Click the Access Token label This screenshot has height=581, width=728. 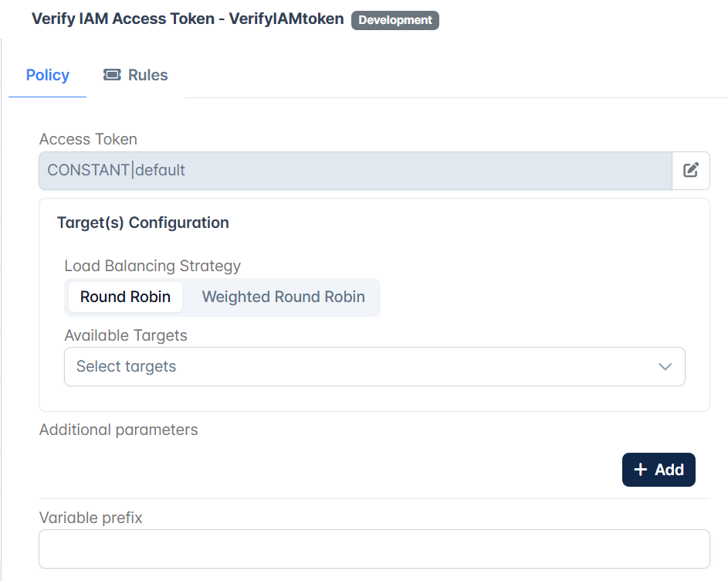tap(88, 139)
